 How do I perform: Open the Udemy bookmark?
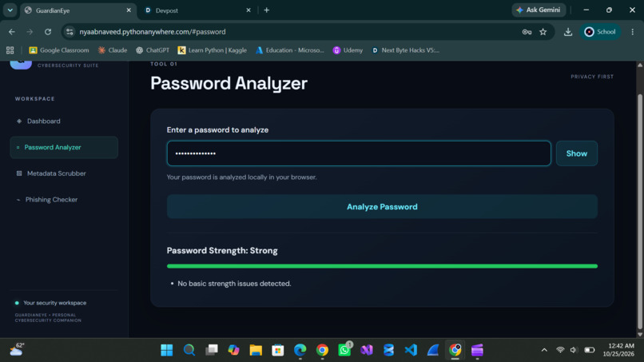point(348,50)
